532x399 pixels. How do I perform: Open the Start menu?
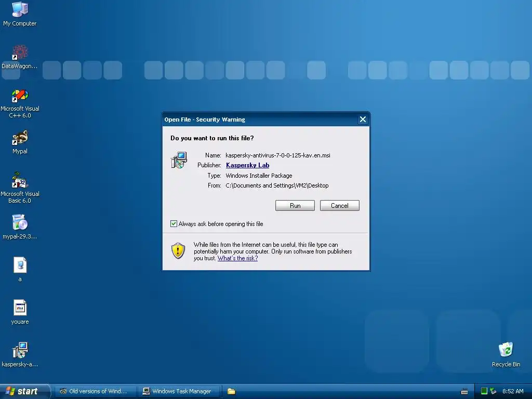coord(24,391)
